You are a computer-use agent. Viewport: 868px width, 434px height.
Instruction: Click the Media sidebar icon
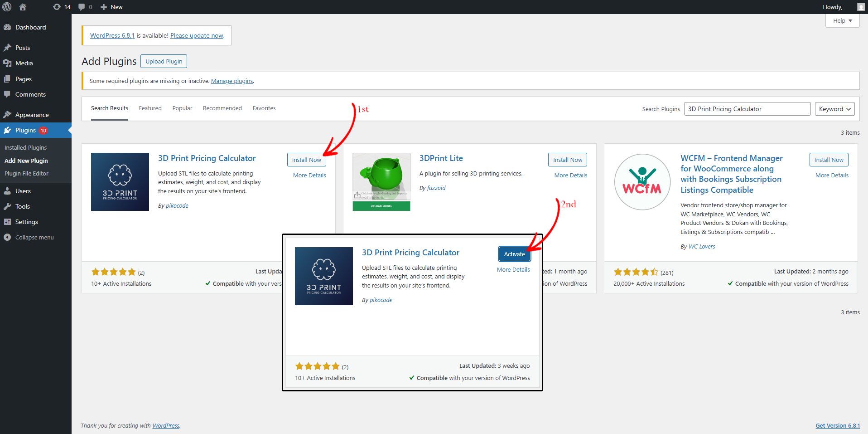7,63
